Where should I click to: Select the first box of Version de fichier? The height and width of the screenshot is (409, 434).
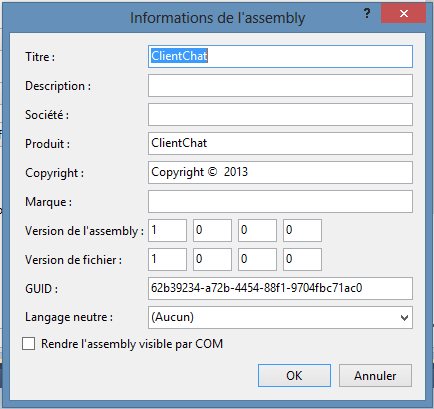coord(167,259)
